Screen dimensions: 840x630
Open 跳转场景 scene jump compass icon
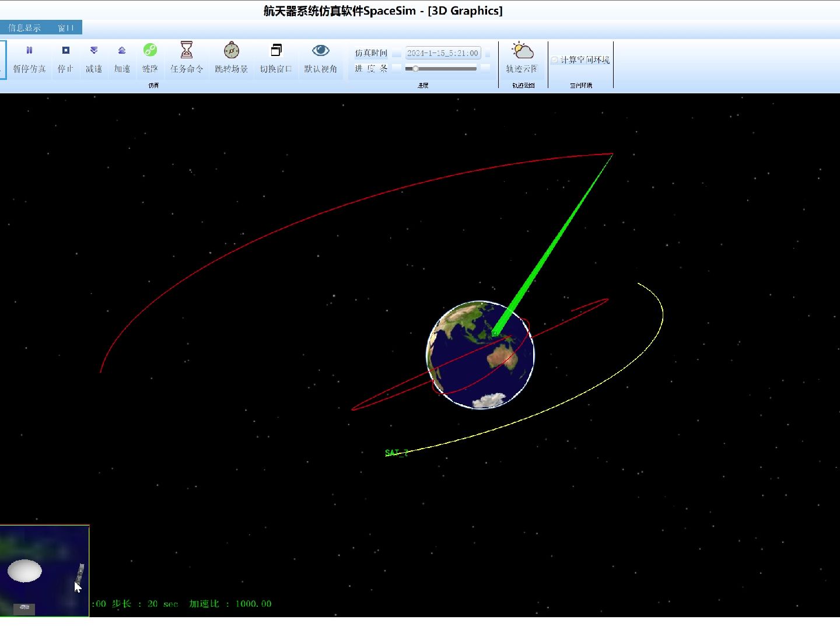point(231,58)
